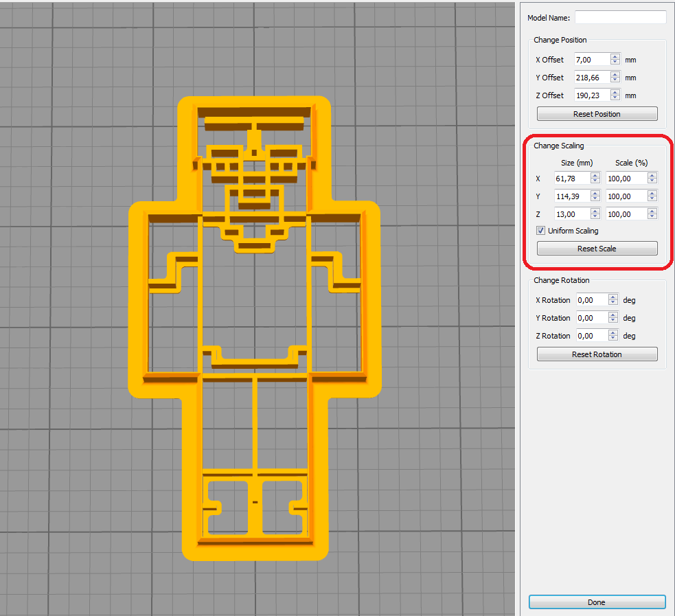Decrease Y Offset with down arrow
Viewport: 675px width, 616px height.
615,80
